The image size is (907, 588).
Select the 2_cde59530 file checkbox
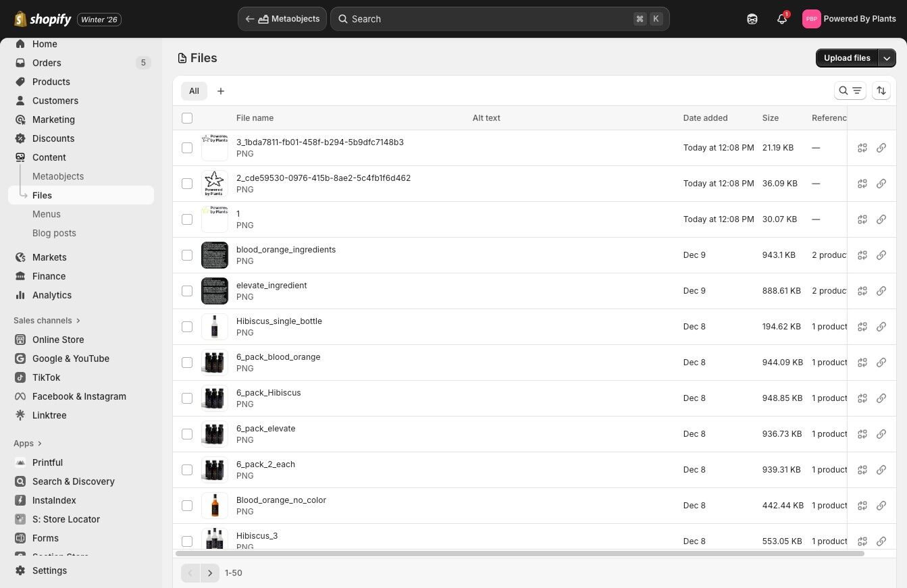coord(187,184)
